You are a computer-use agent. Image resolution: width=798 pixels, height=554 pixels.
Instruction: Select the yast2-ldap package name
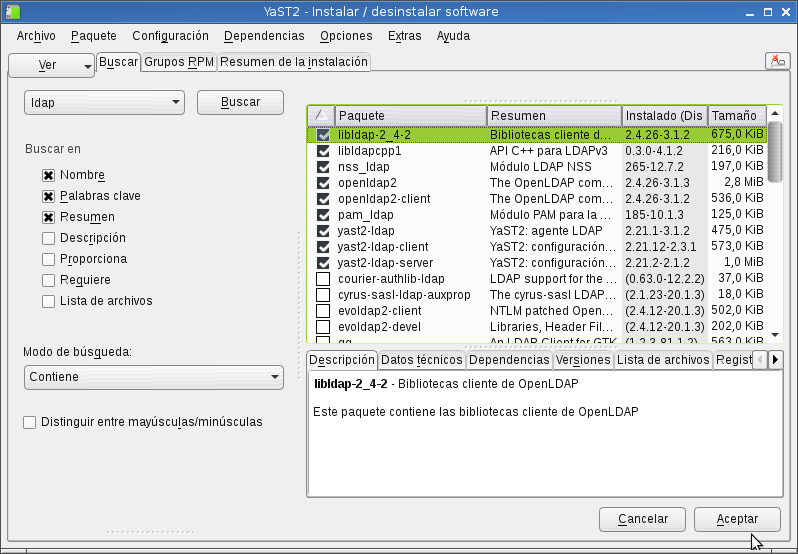[x=366, y=231]
